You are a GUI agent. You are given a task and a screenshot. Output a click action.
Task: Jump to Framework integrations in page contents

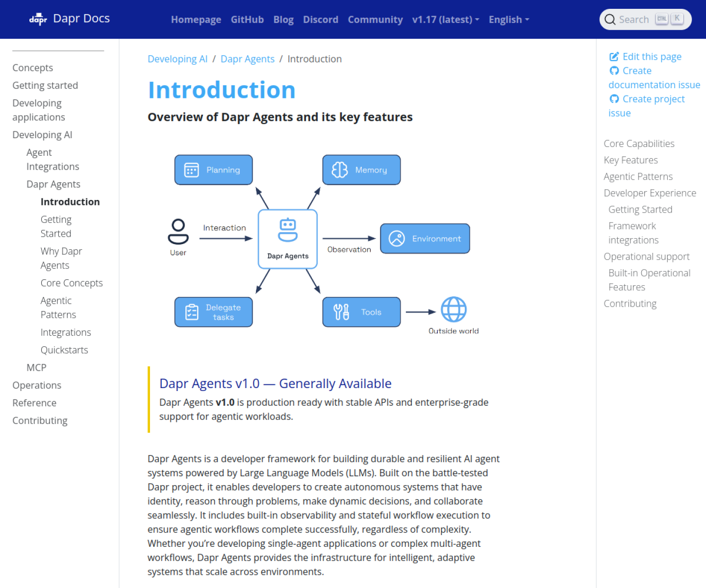[633, 233]
